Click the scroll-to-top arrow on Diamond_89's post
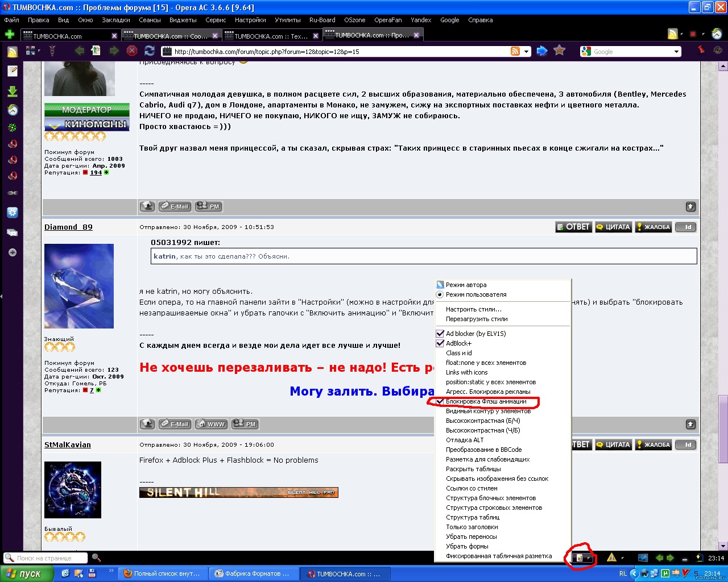The image size is (728, 582). point(690,425)
